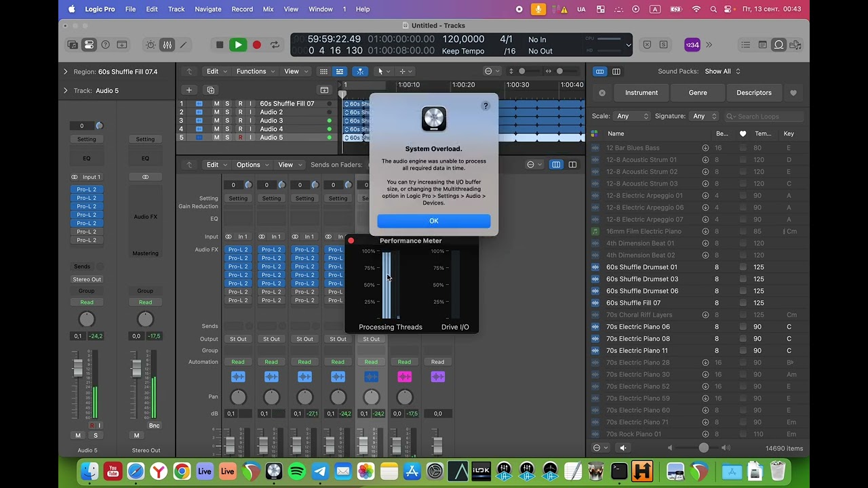Solo the Audio 5 inspector channel strip
868x488 pixels.
click(x=96, y=436)
